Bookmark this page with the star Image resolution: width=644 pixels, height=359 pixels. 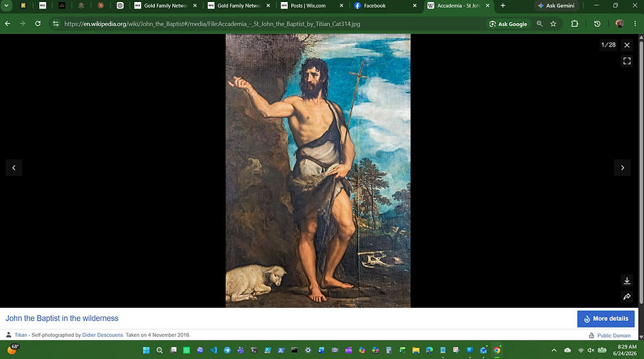553,24
